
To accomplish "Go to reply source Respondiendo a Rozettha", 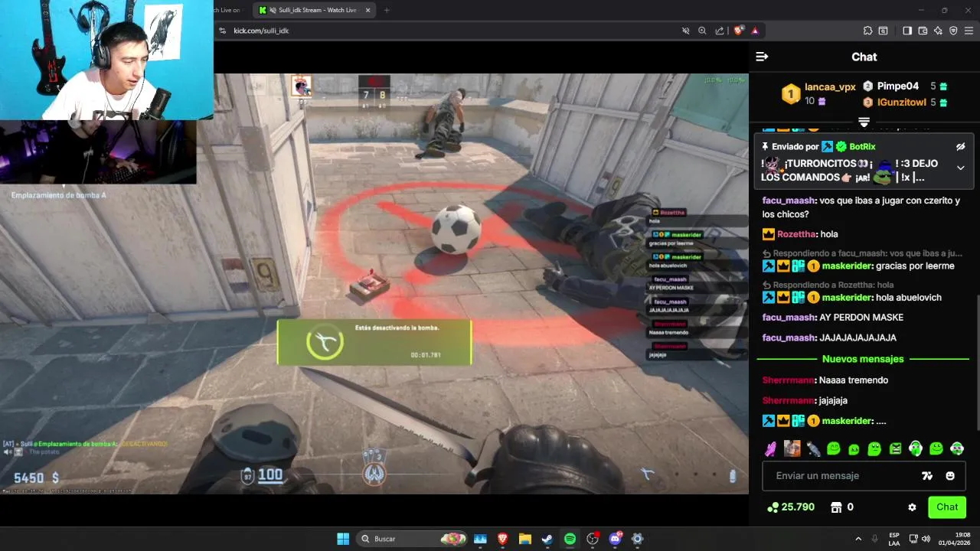I will [828, 285].
